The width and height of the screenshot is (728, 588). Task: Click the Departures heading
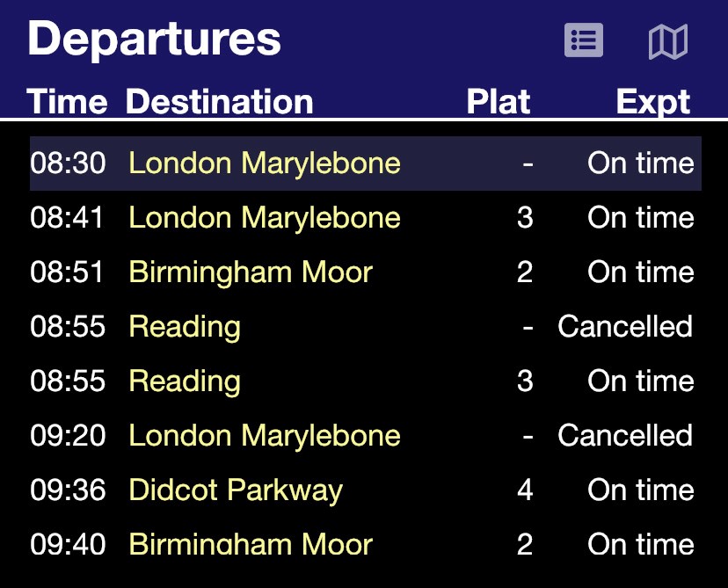click(x=154, y=39)
